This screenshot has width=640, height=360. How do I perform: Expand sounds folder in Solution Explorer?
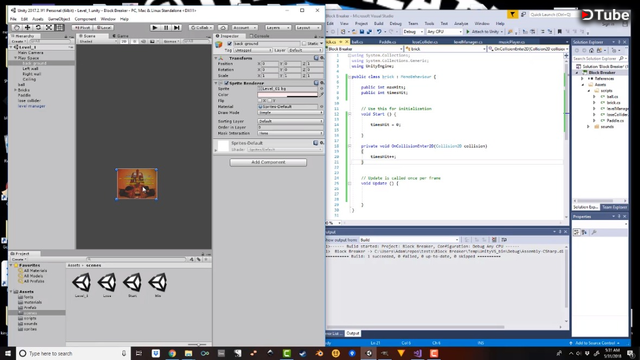(x=588, y=127)
